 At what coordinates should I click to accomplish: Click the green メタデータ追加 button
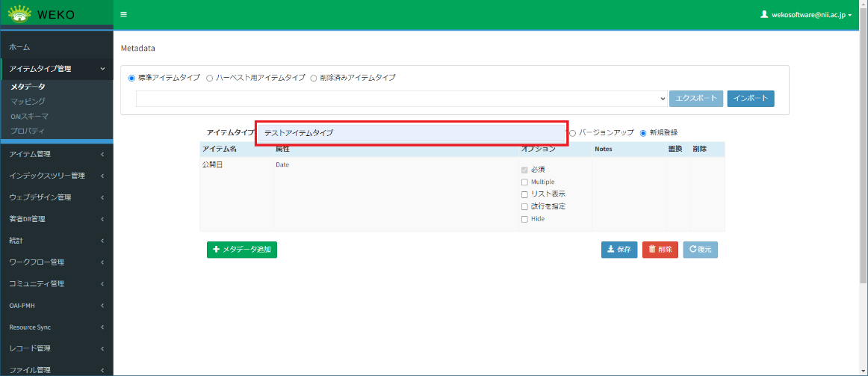point(242,250)
